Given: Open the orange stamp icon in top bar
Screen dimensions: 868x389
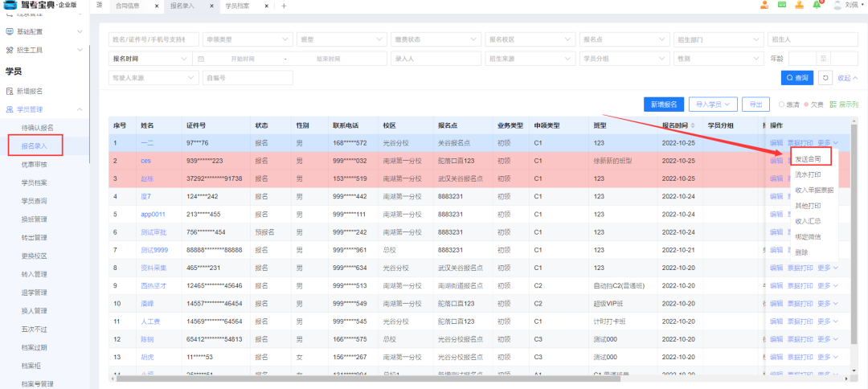Looking at the screenshot, I should (x=800, y=5).
